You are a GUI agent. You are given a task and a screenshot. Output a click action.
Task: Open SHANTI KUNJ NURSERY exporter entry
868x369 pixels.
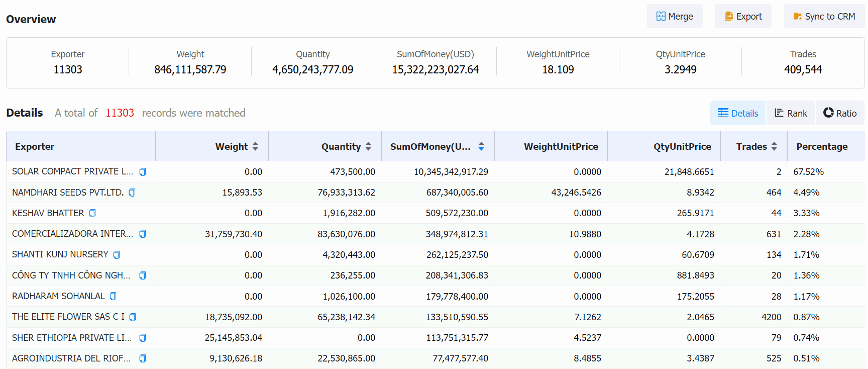[x=60, y=254]
